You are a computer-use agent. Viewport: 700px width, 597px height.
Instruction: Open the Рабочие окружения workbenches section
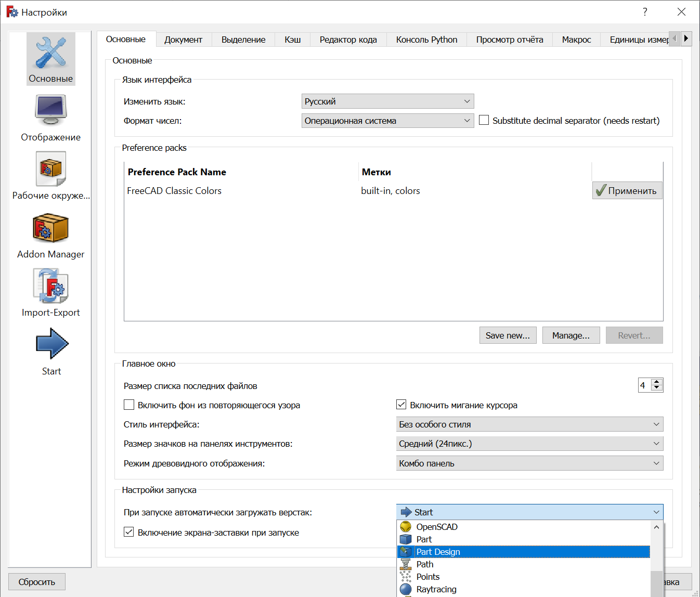pos(51,176)
